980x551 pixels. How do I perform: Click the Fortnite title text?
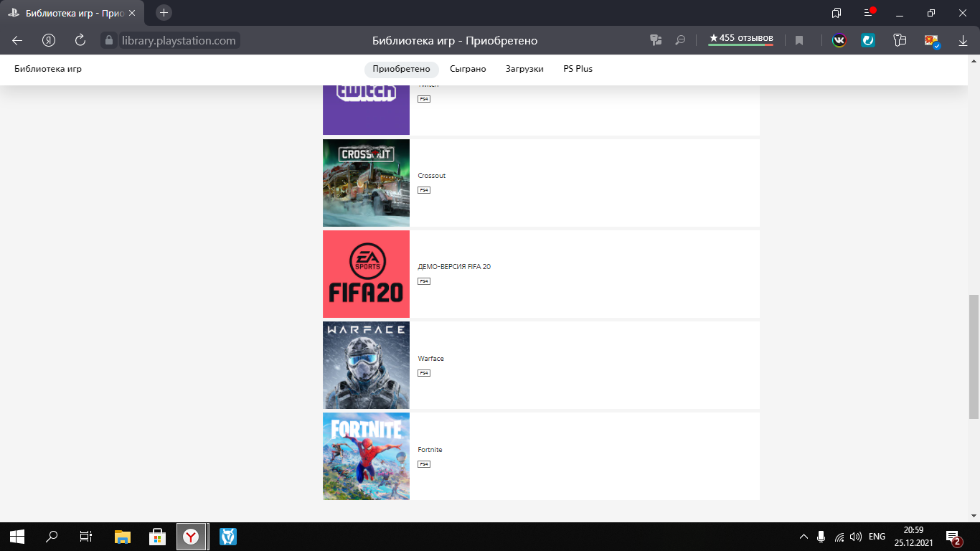430,450
